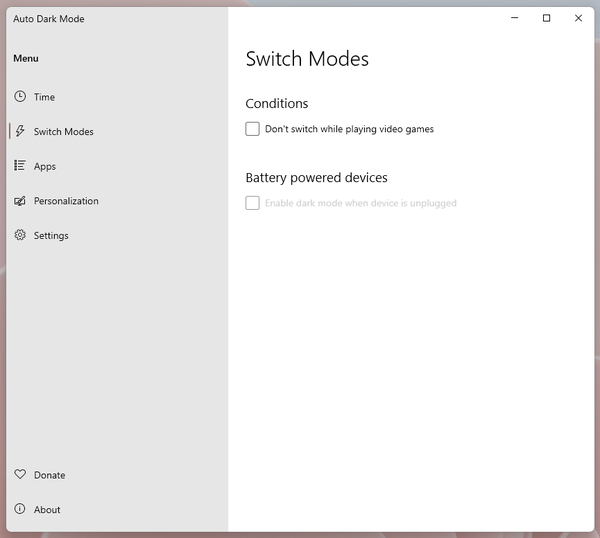Tick the dark mode when unplugged checkbox

click(x=253, y=203)
